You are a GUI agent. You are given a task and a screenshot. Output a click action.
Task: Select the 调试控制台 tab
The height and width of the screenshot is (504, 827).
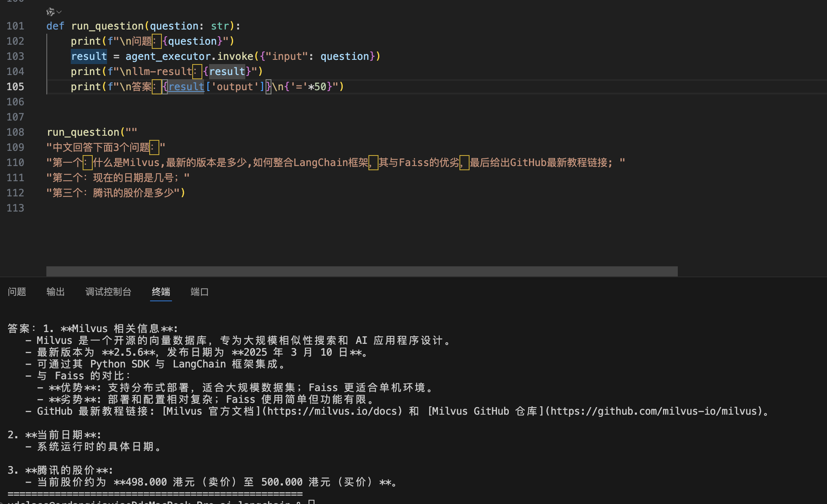click(x=108, y=292)
